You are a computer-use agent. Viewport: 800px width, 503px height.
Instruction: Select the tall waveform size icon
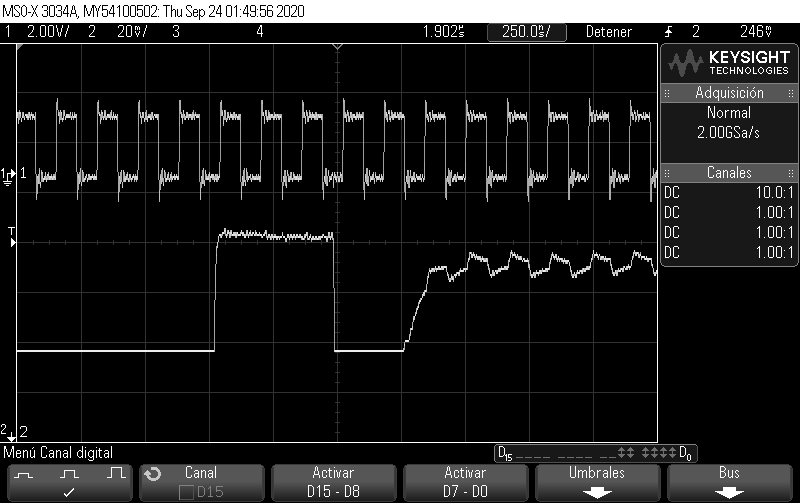[116, 473]
